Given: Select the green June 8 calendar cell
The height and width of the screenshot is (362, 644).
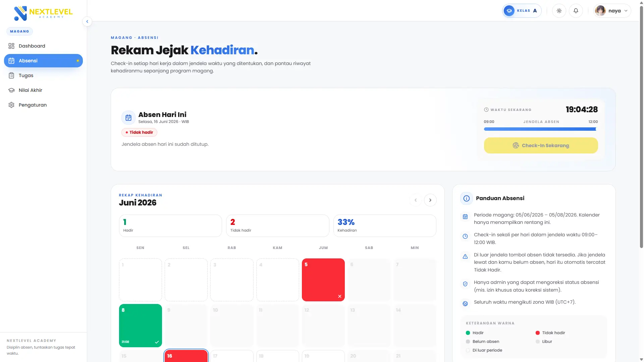Looking at the screenshot, I should coord(141,325).
